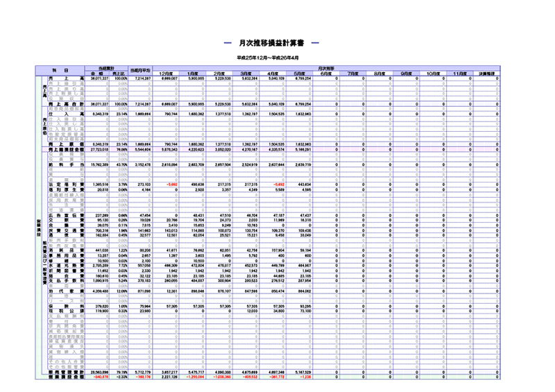Click the 売上総損益金額 row label
The width and height of the screenshot is (555, 392).
(x=66, y=149)
